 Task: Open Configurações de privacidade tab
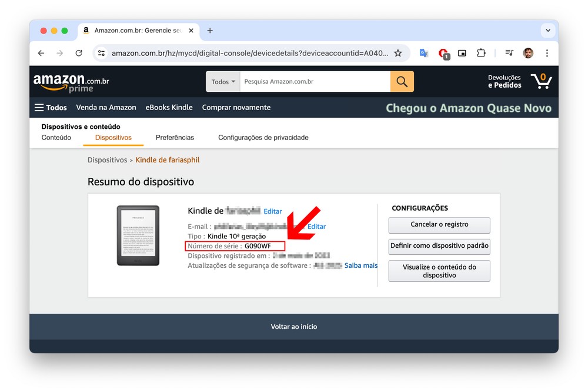263,138
